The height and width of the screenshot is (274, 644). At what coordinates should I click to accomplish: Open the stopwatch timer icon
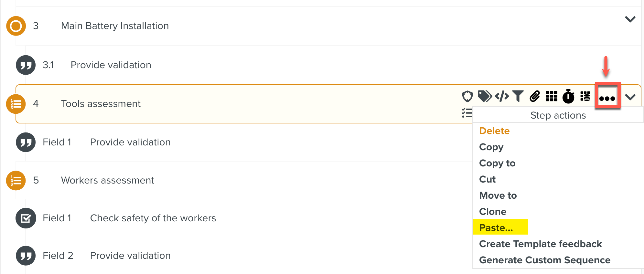(x=568, y=96)
